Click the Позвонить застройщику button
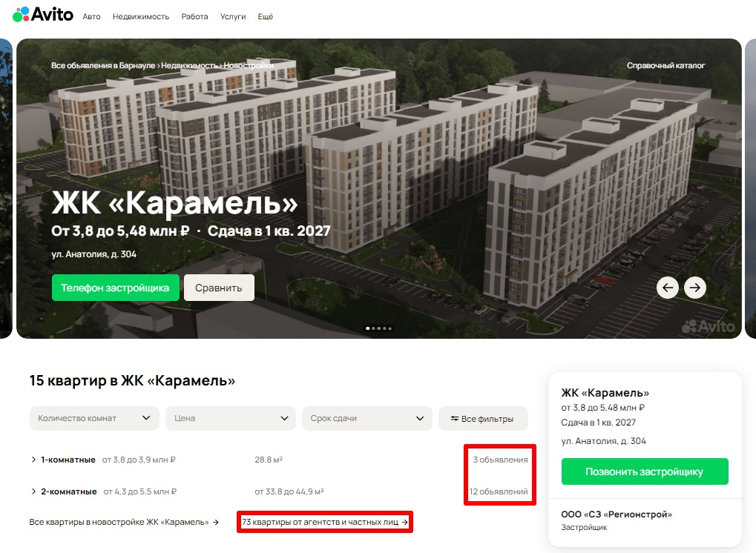This screenshot has height=553, width=756. coord(645,471)
